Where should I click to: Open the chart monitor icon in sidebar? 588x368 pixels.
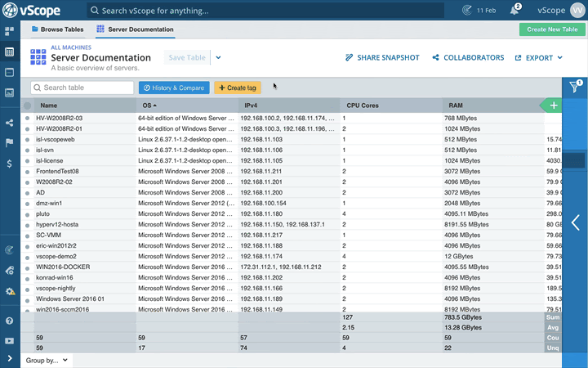[9, 92]
